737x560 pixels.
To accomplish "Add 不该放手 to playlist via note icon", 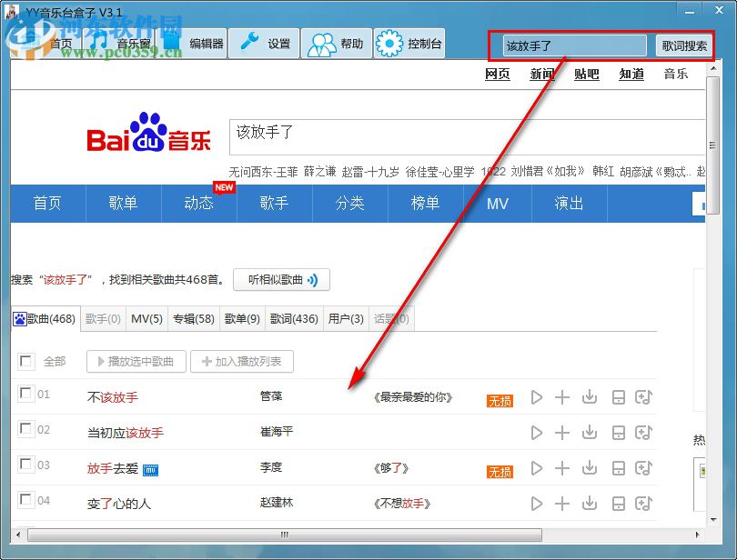I will [x=643, y=397].
